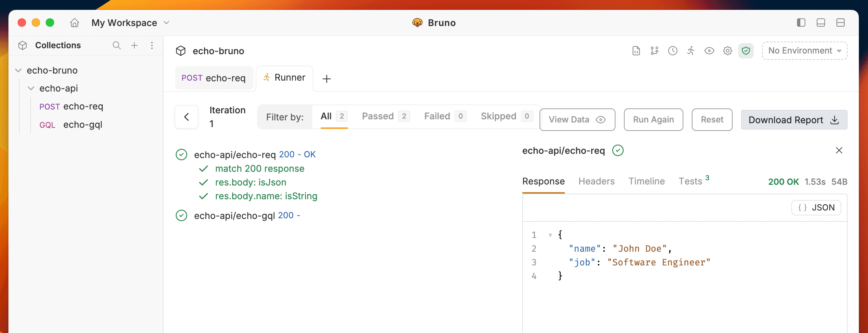Viewport: 868px width, 333px height.
Task: Search collections with magnifier icon
Action: [x=116, y=45]
